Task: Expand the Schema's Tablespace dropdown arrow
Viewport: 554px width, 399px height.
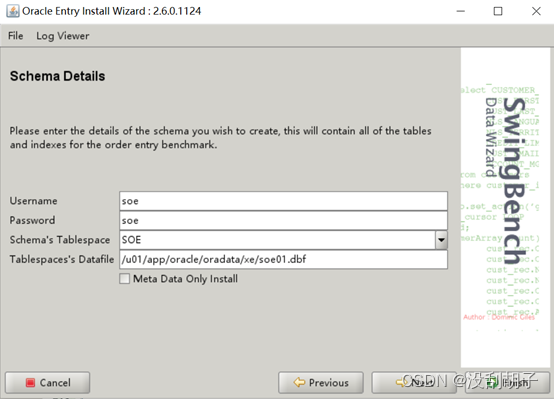Action: 441,240
